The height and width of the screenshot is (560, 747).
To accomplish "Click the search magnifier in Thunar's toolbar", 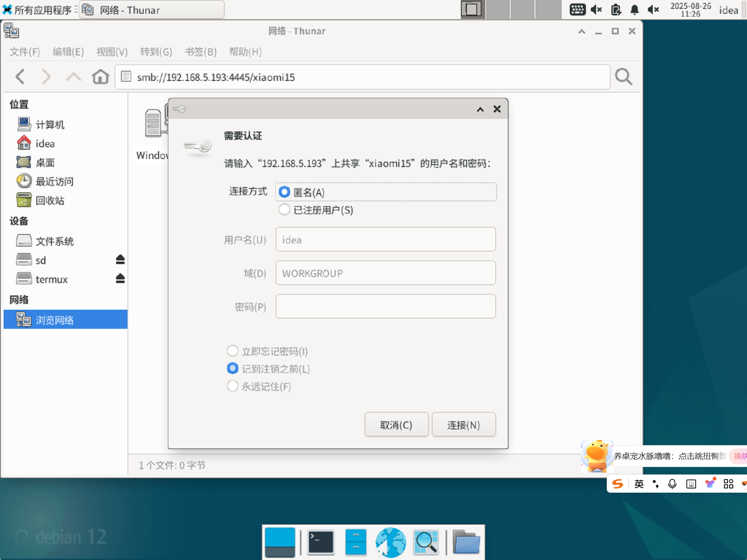I will (x=623, y=77).
